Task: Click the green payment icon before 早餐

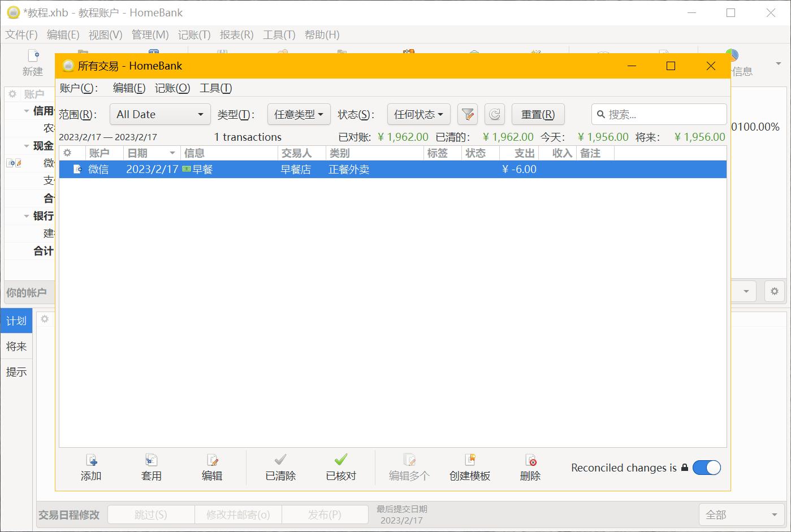Action: (x=187, y=169)
